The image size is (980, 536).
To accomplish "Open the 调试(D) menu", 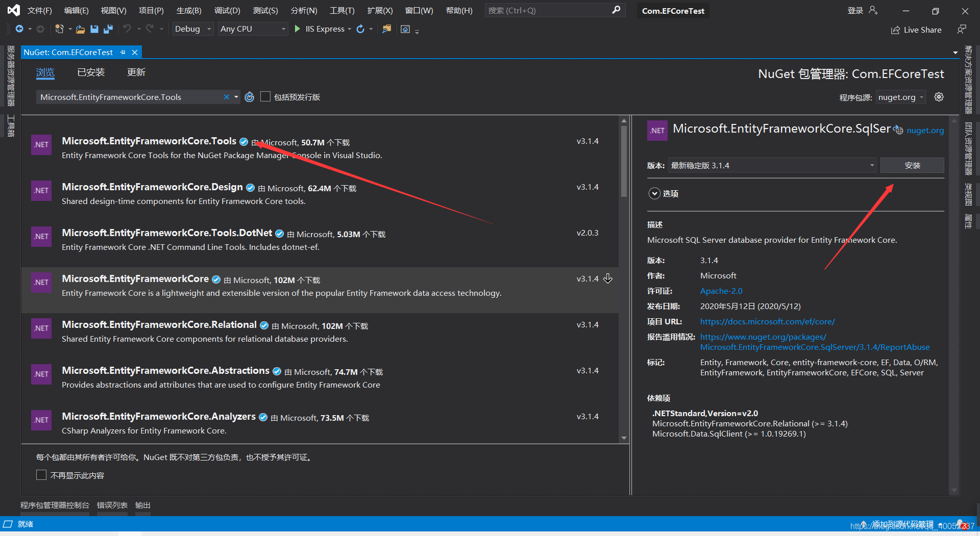I will 227,10.
